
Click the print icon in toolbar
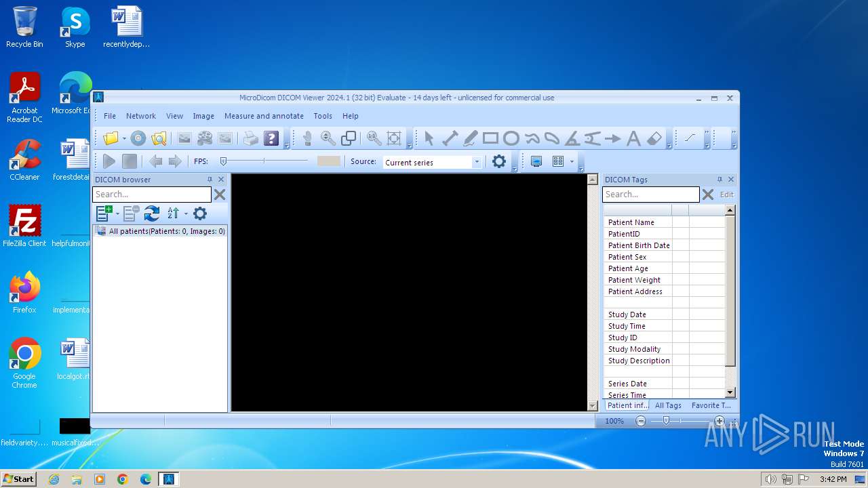point(251,138)
